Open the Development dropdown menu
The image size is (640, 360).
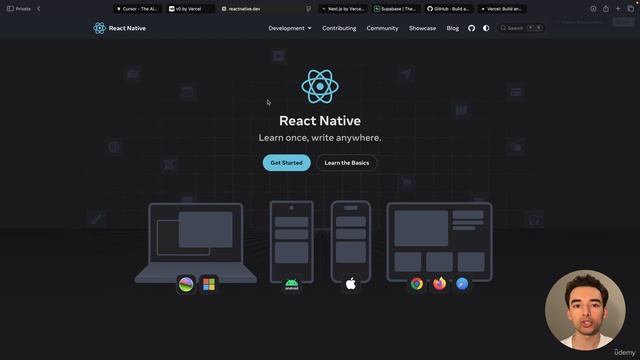point(290,28)
